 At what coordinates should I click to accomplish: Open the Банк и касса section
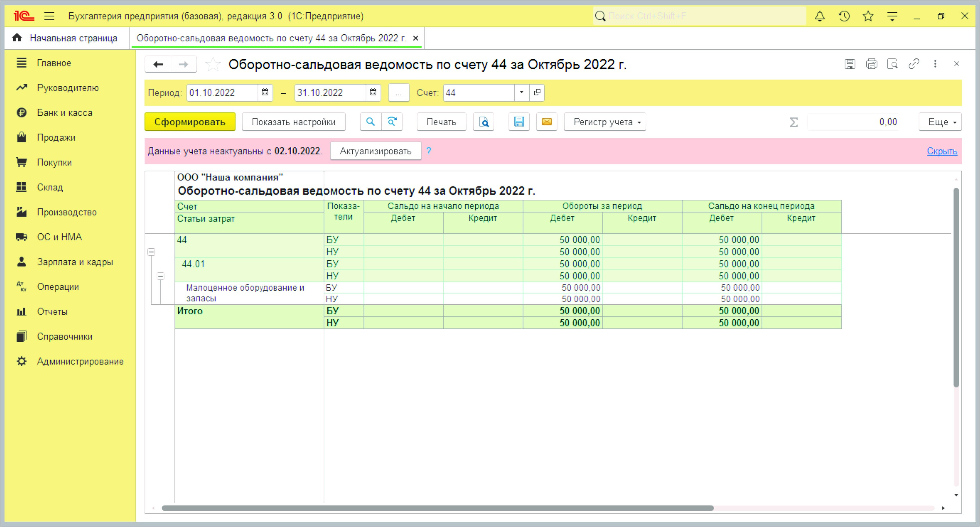[x=64, y=113]
